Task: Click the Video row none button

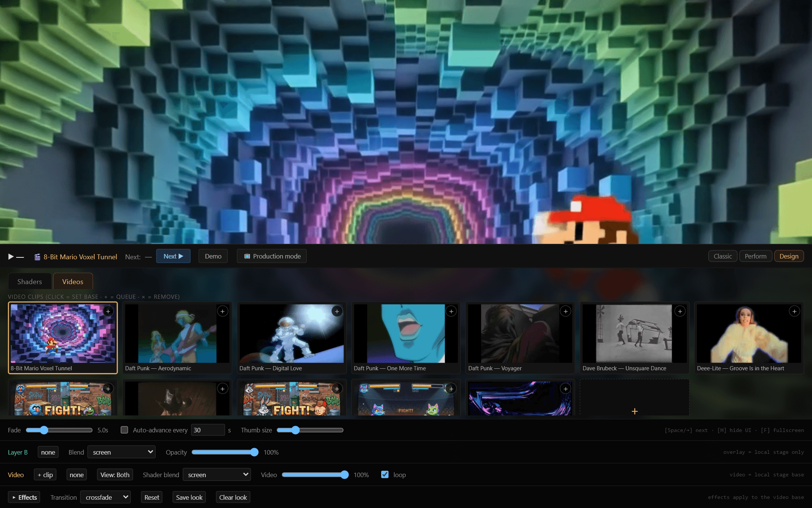Action: tap(77, 475)
